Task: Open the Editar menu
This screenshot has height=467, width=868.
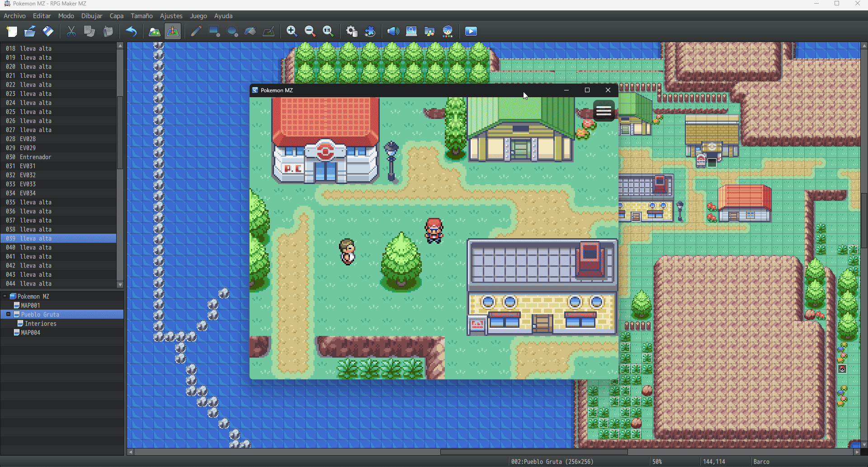Action: (x=42, y=16)
